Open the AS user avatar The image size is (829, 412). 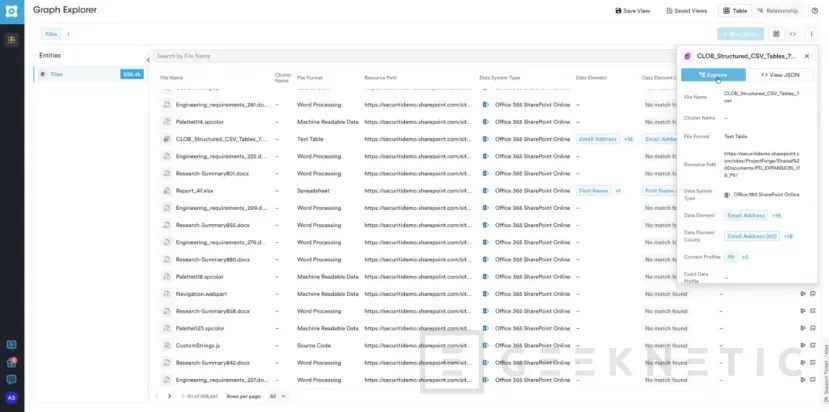click(11, 398)
